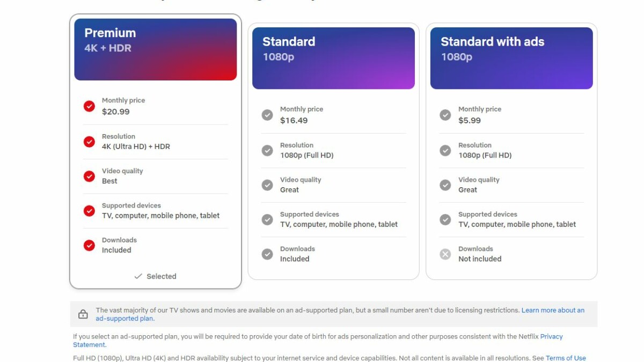Click the Selected checkmark on the Premium plan
This screenshot has height=362, width=644.
coord(138,276)
